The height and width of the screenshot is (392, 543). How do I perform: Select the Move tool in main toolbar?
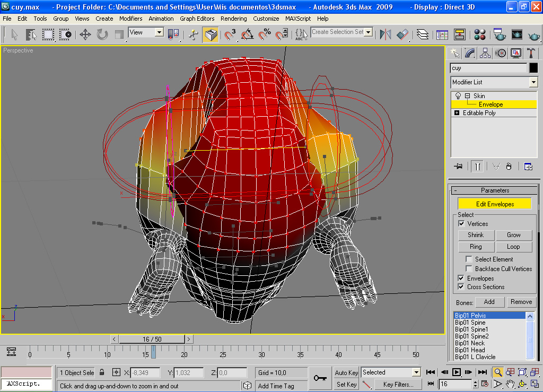point(85,34)
